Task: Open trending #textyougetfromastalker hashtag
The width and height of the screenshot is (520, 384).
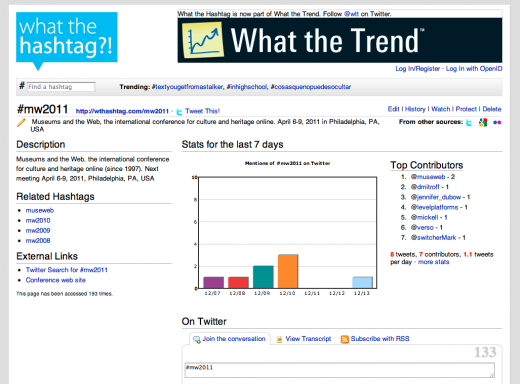Action: 187,87
